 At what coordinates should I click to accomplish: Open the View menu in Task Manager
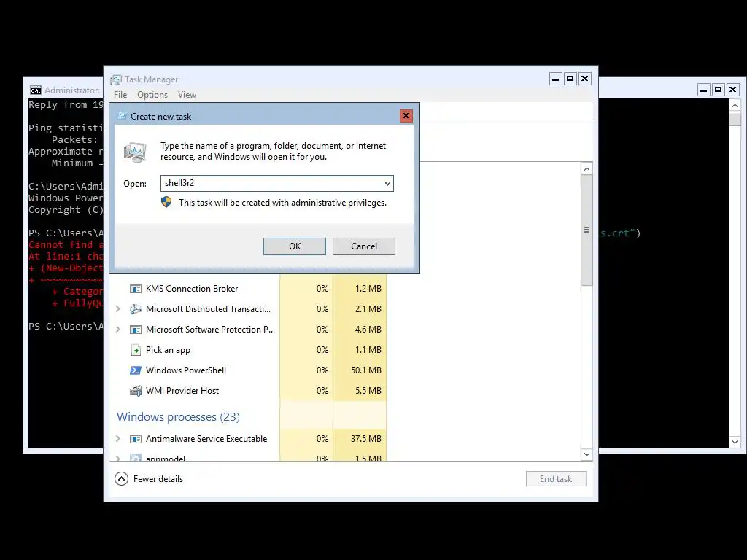[187, 95]
